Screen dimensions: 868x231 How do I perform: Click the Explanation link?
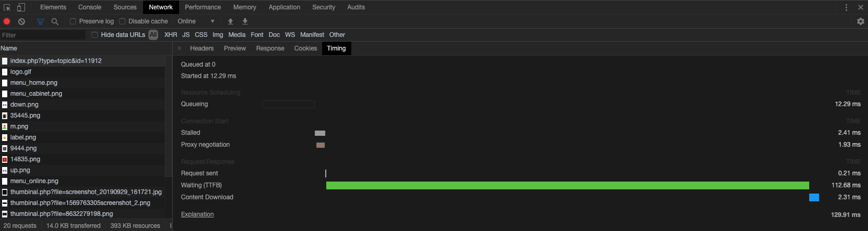pos(197,214)
